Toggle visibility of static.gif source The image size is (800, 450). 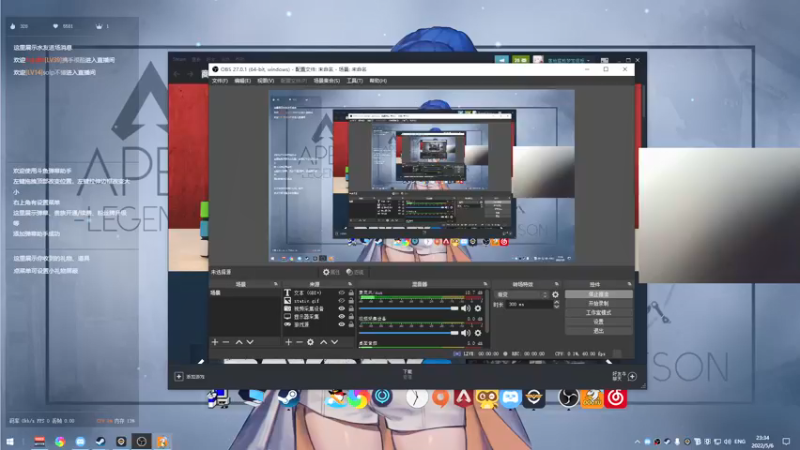tap(341, 301)
